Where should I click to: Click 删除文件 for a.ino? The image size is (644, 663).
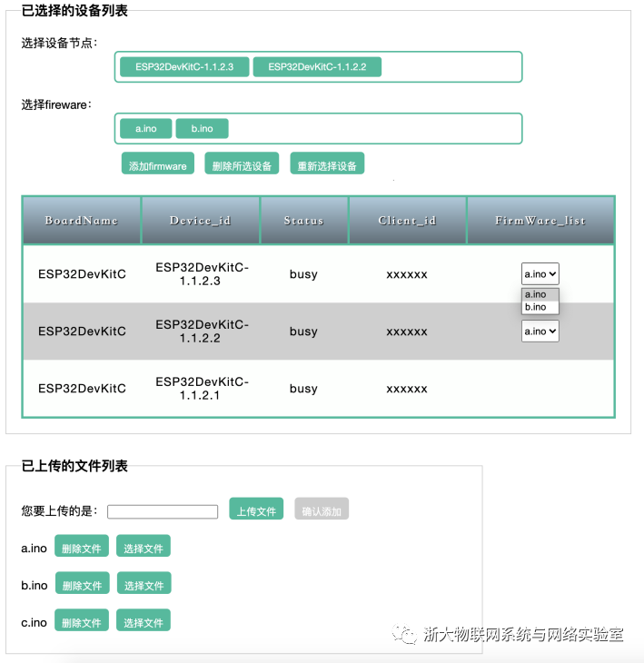82,546
